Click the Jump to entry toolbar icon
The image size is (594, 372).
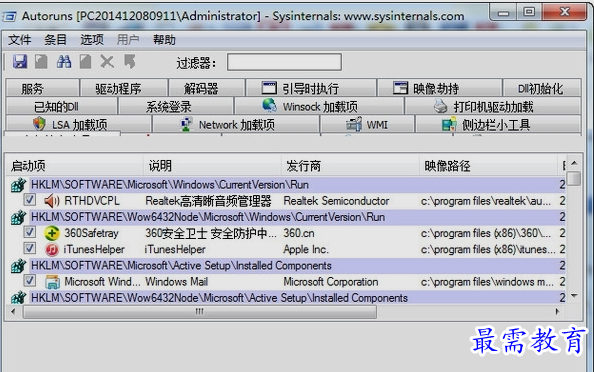coord(130,61)
